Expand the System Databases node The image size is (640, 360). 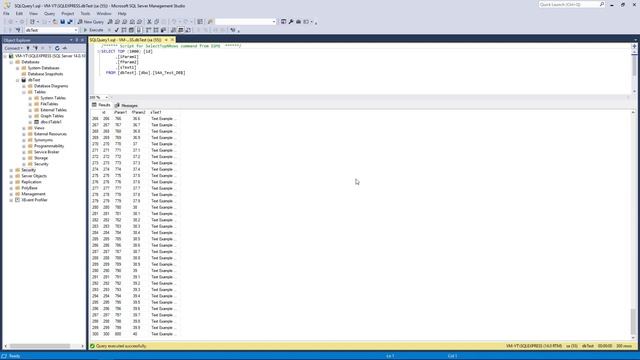coord(18,68)
